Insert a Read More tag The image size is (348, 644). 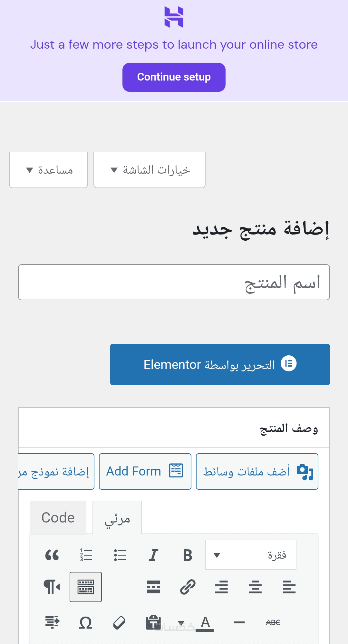(x=153, y=587)
